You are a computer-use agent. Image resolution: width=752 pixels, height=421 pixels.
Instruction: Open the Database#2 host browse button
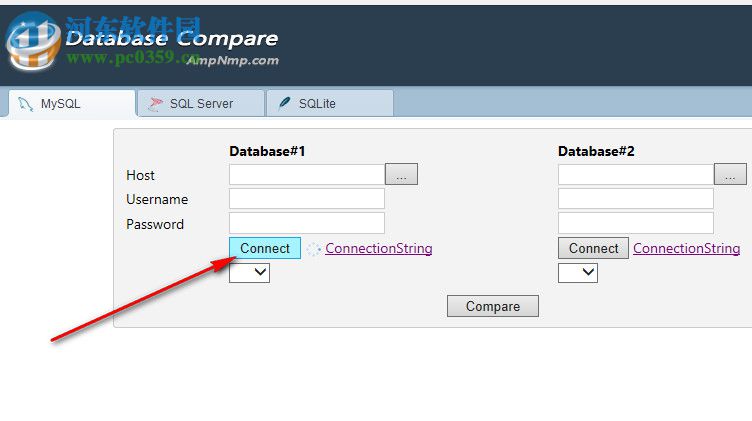point(730,174)
